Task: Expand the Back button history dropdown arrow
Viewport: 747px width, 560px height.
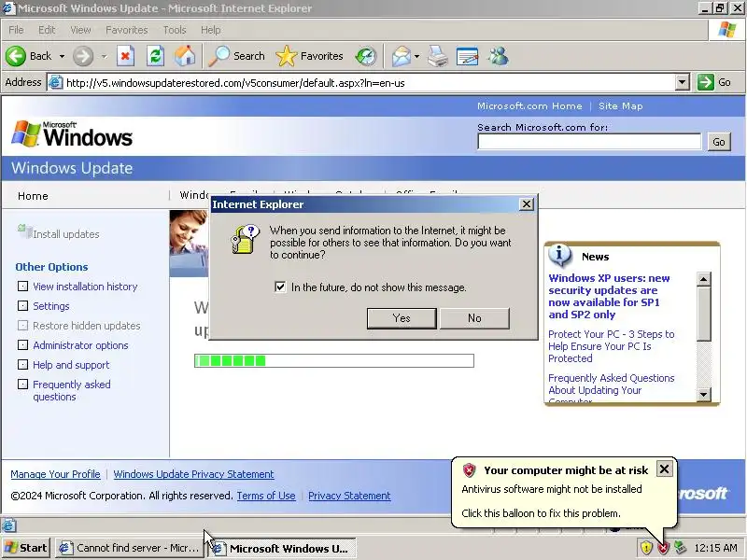Action: pyautogui.click(x=62, y=56)
